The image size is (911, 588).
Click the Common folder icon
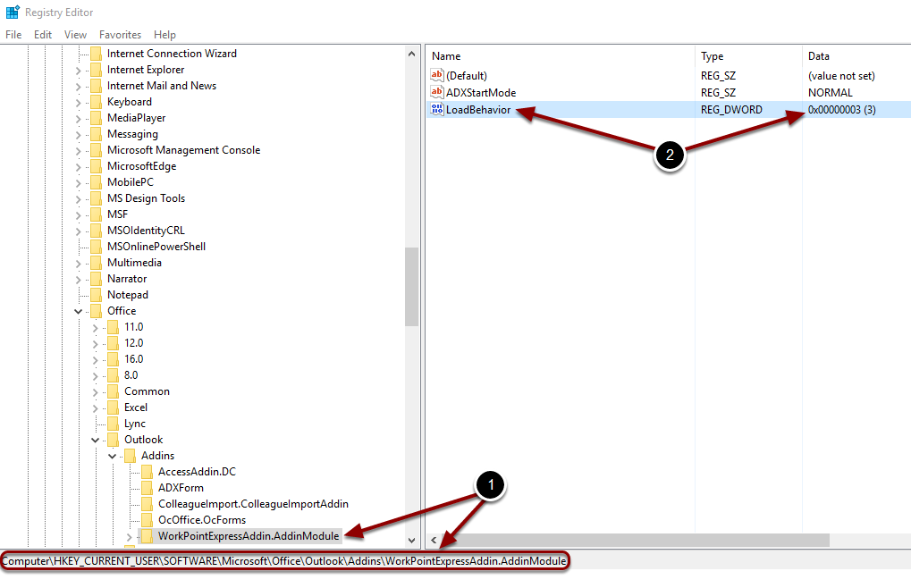114,391
